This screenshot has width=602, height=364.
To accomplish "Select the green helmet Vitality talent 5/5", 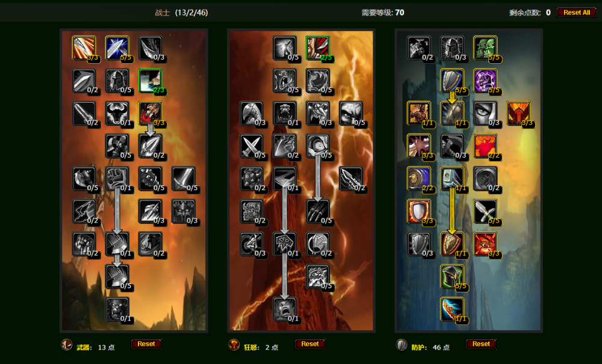I will tap(452, 277).
